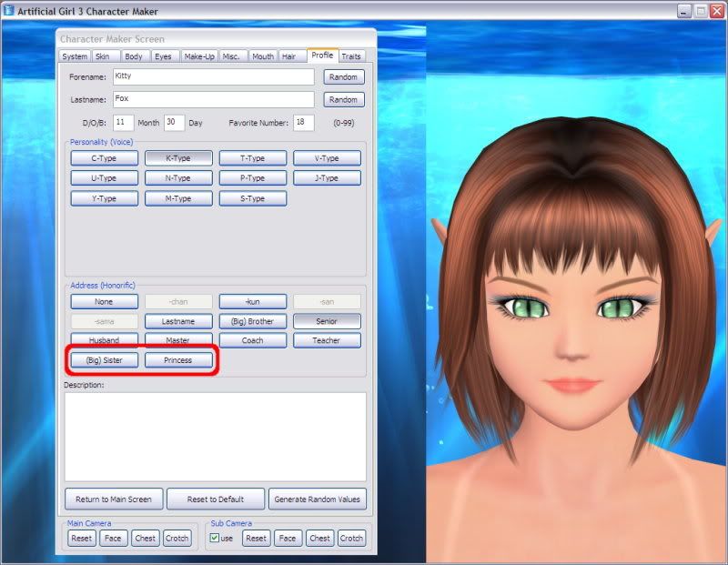The height and width of the screenshot is (565, 728).
Task: Click the birth Day field showing 30
Action: coord(174,123)
